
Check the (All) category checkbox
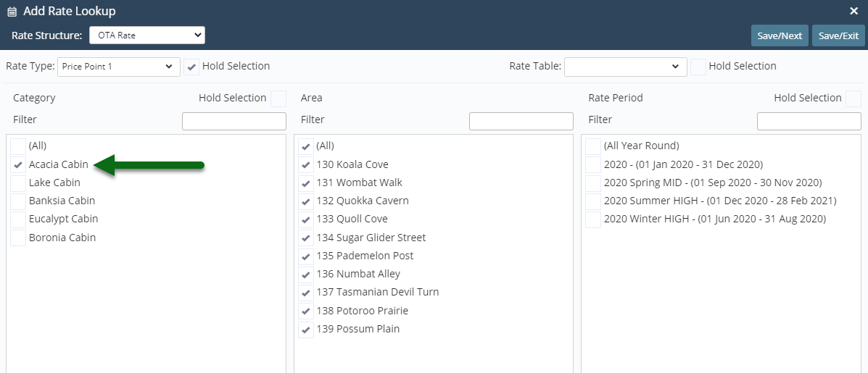tap(18, 146)
